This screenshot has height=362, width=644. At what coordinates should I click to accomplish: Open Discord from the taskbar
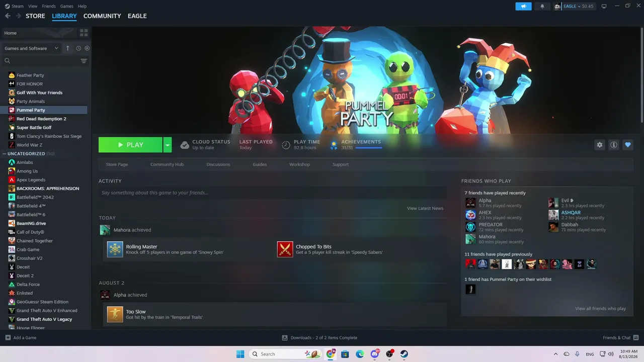(x=374, y=354)
